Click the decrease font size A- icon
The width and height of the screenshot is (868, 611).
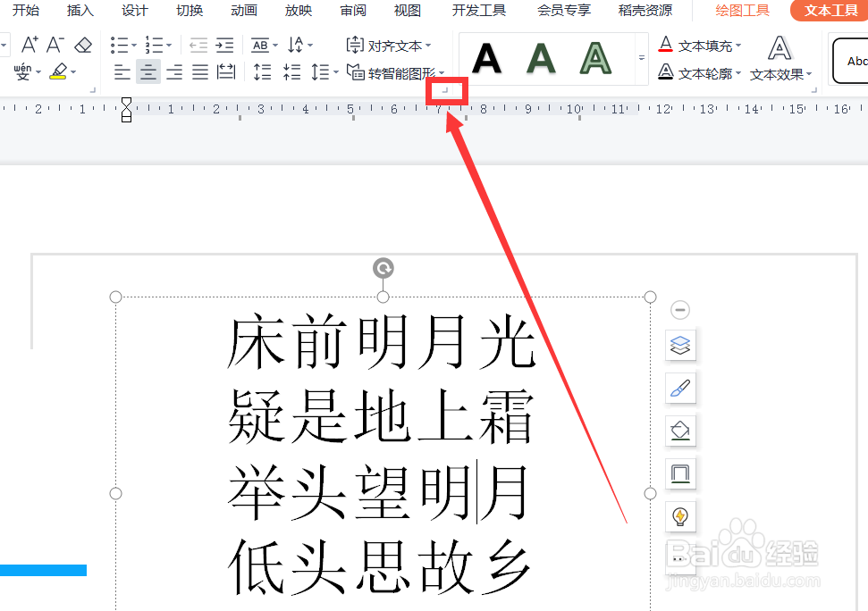click(x=55, y=45)
